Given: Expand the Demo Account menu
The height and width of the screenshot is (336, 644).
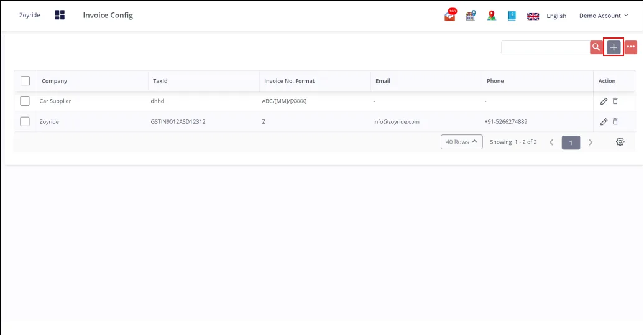Looking at the screenshot, I should point(604,16).
